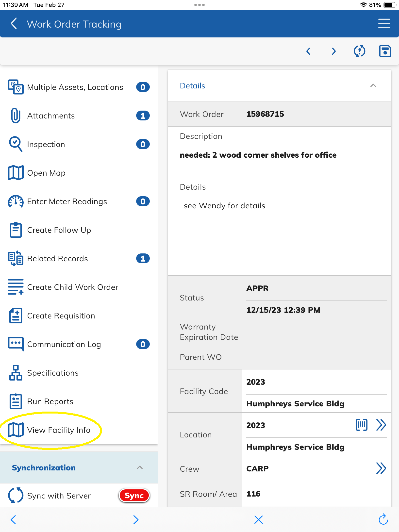Viewport: 399px width, 532px height.
Task: Tap the Attachments count badge 1
Action: coord(143,116)
